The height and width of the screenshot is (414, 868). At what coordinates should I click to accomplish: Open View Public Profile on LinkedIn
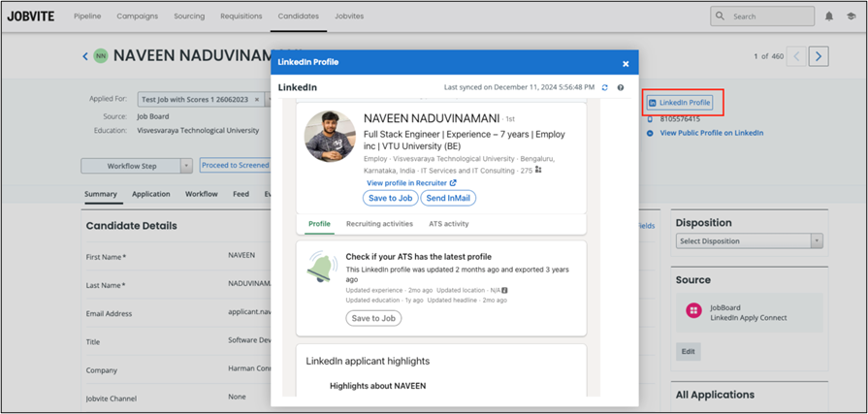tap(712, 134)
